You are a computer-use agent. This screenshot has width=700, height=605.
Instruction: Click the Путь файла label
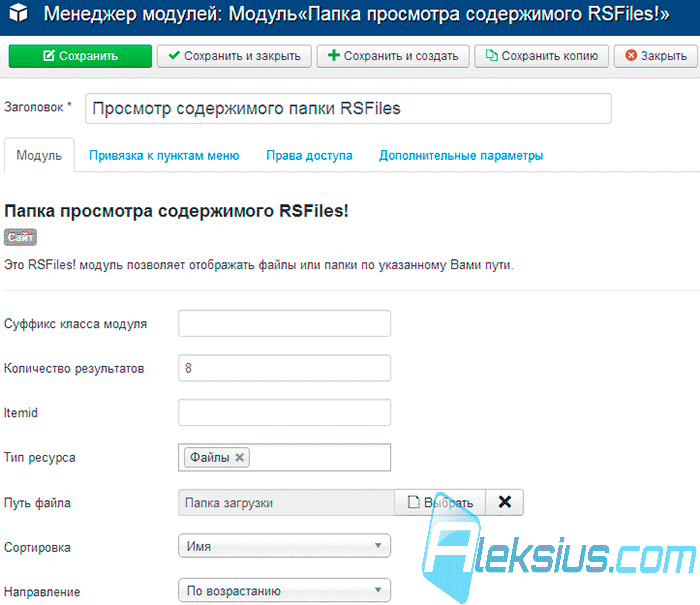point(38,503)
